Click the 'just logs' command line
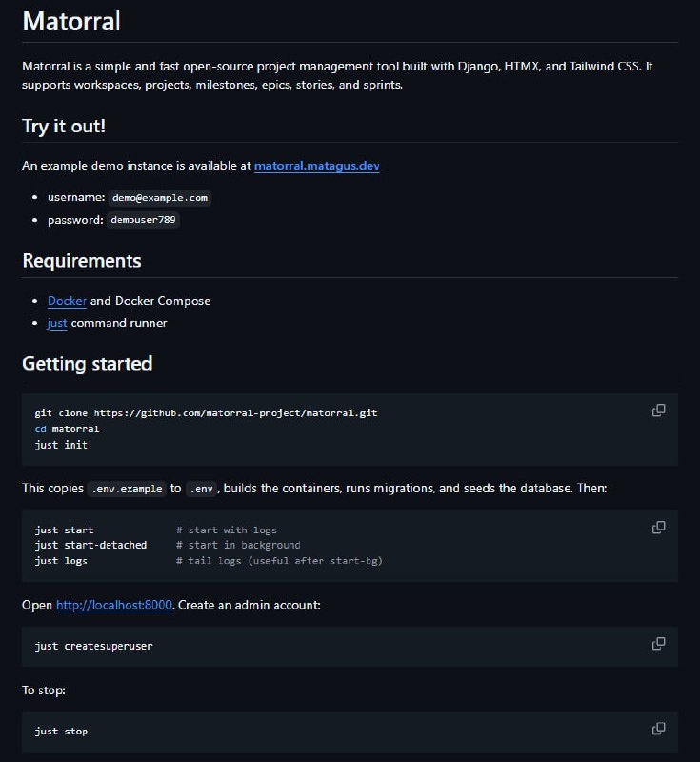The height and width of the screenshot is (762, 700). point(61,561)
